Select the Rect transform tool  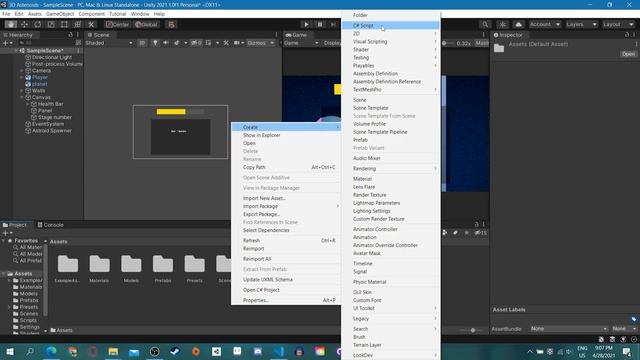(64, 24)
